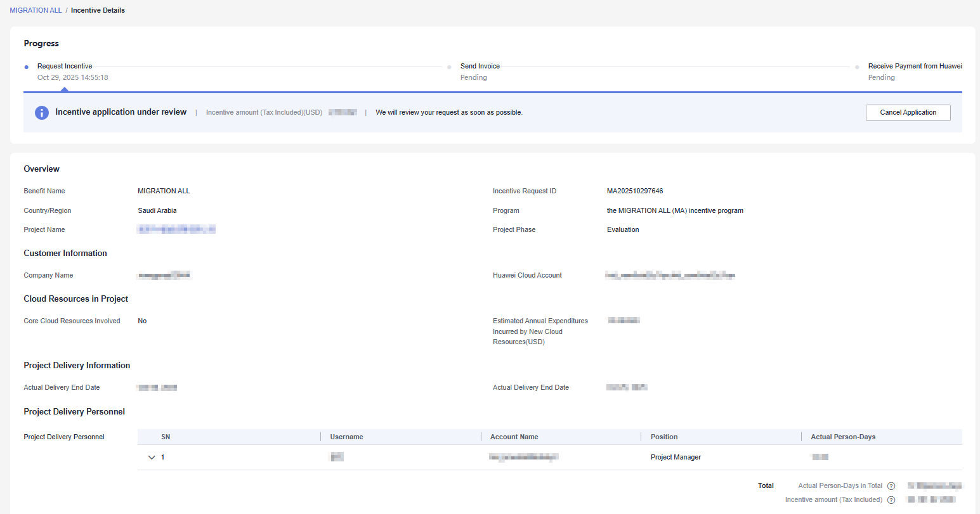The image size is (980, 514).
Task: Click the blue info icon in review banner
Action: click(x=42, y=113)
